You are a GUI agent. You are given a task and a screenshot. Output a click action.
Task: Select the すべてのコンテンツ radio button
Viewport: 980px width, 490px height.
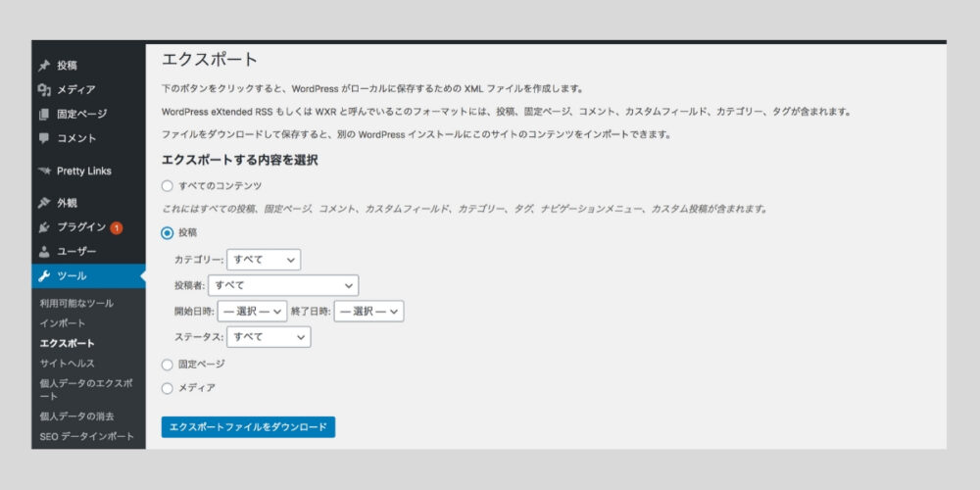[x=167, y=185]
